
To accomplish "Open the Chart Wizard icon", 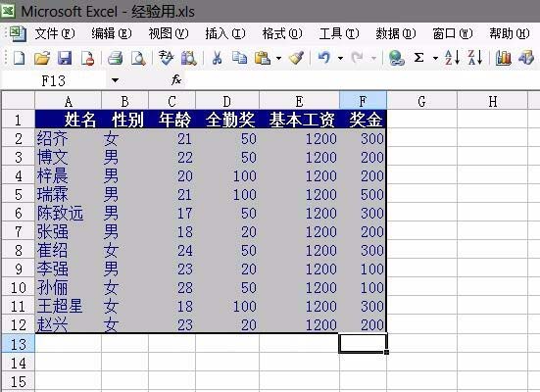I will (x=503, y=58).
